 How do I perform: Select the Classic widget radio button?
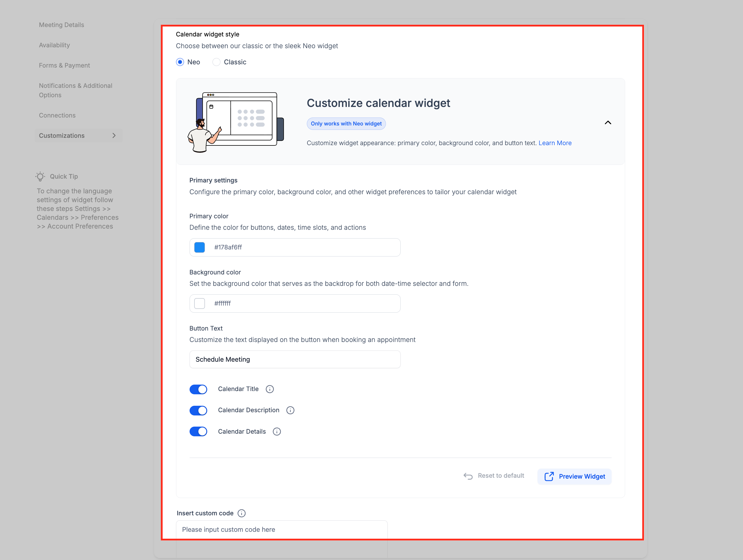tap(216, 62)
